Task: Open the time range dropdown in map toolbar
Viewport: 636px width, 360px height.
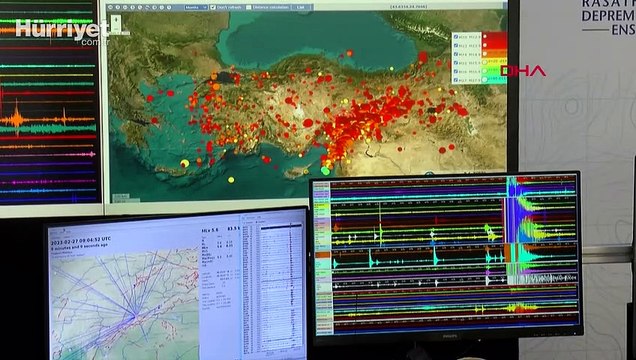Action: coord(196,7)
